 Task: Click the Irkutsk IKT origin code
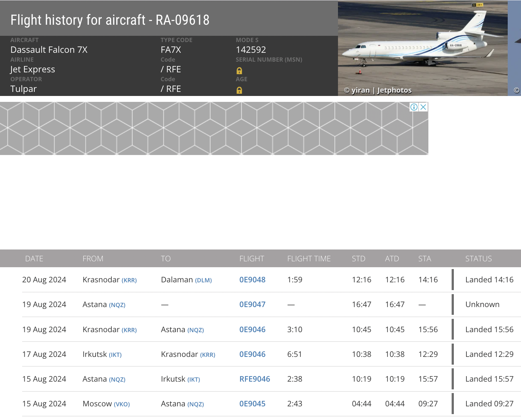click(x=115, y=355)
